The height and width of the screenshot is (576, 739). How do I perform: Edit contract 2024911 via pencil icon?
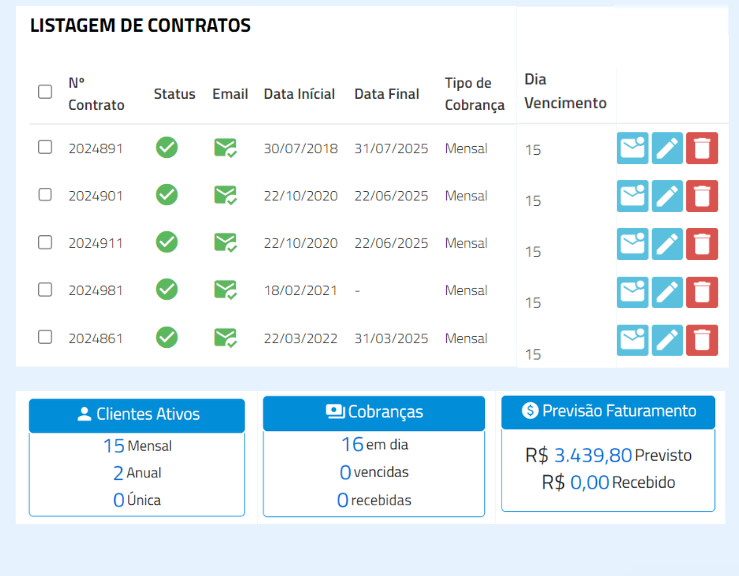tap(667, 244)
